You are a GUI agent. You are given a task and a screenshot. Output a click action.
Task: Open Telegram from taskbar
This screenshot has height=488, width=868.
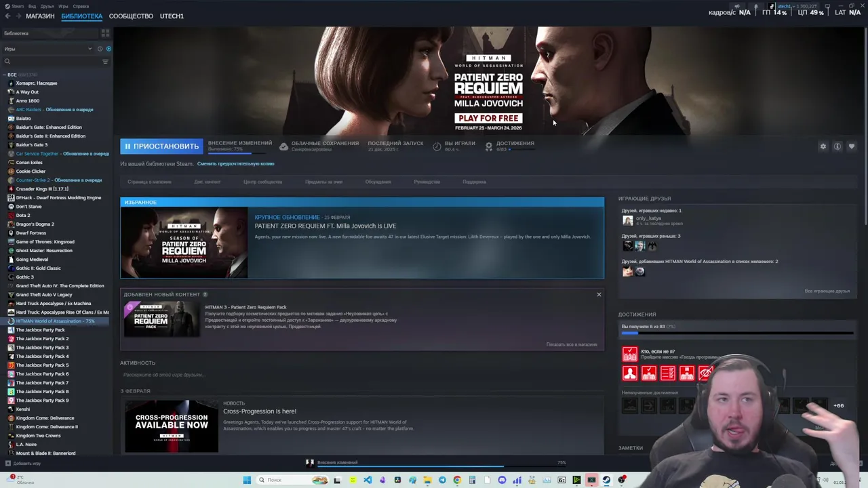click(x=442, y=480)
